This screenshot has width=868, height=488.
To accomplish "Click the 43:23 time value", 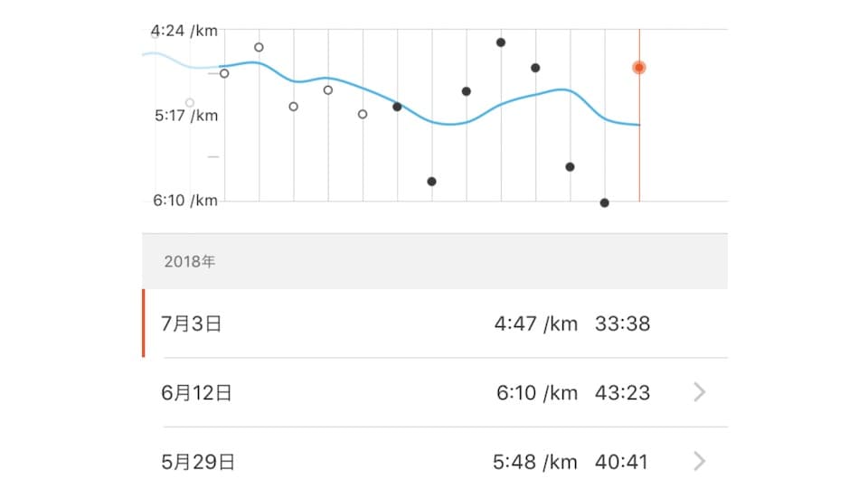I will point(622,393).
